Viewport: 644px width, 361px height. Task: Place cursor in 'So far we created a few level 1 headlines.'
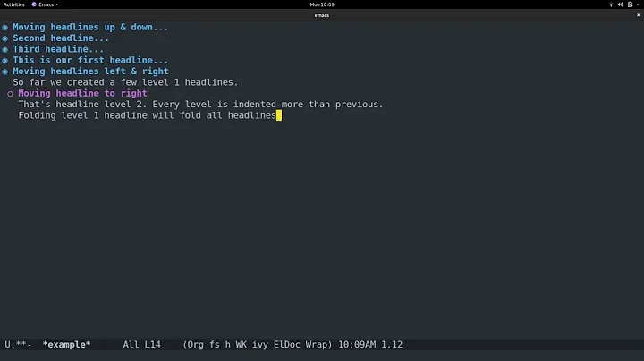(125, 82)
